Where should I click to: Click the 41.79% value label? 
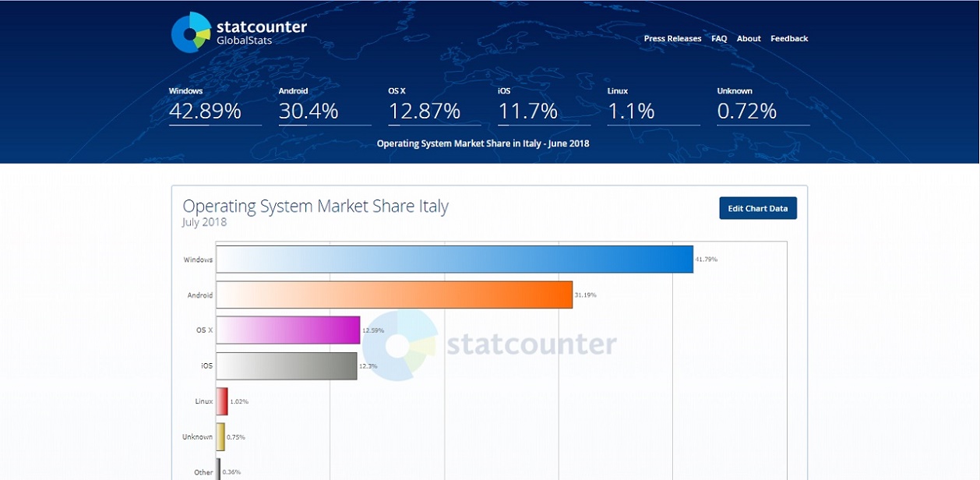[707, 259]
